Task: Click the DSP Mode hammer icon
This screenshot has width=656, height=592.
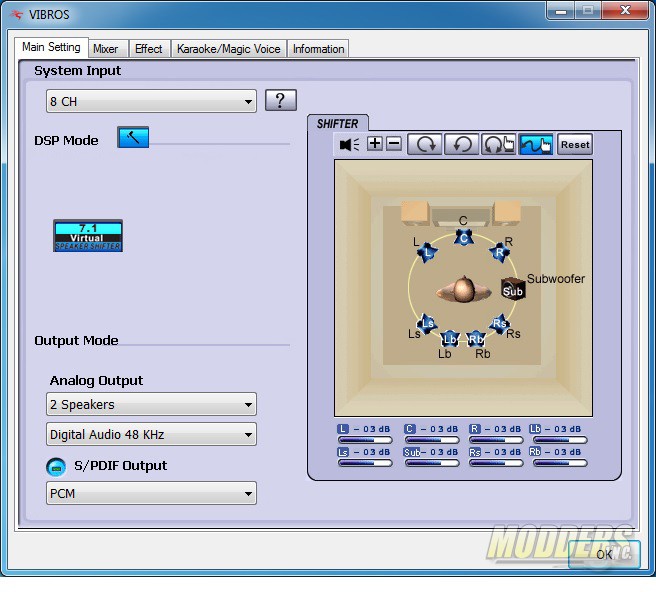Action: (x=133, y=137)
